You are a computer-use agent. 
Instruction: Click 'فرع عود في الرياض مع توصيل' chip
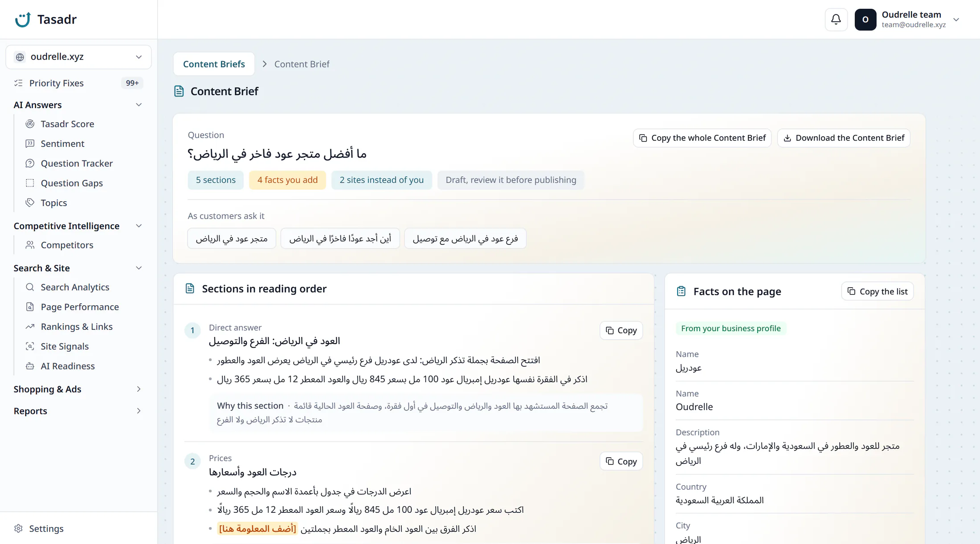(465, 239)
